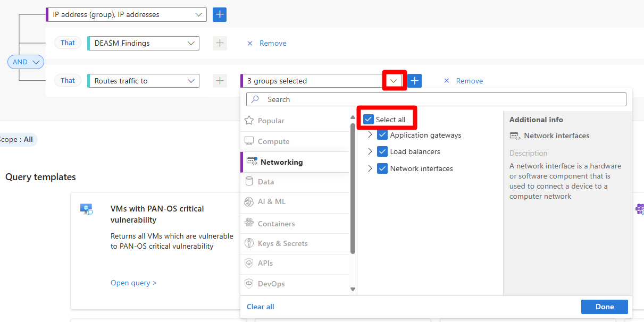Click the Network interfaces heading in Additional info

(557, 135)
